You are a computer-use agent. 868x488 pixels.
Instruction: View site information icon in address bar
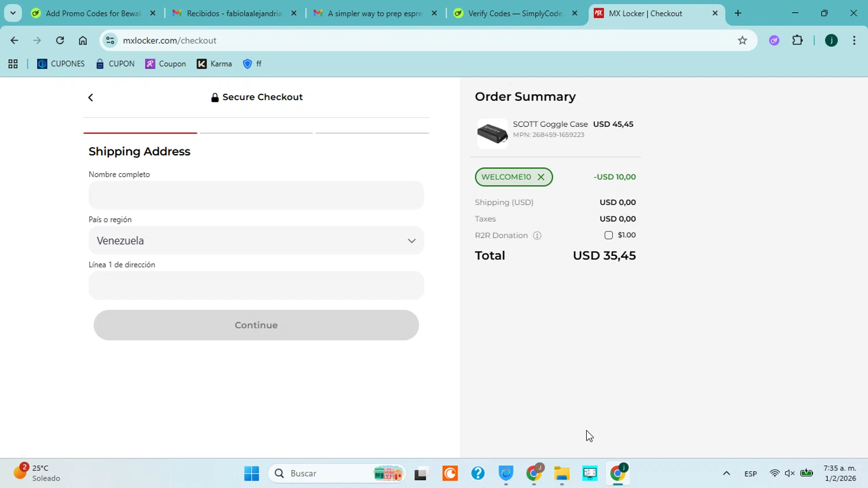(110, 41)
